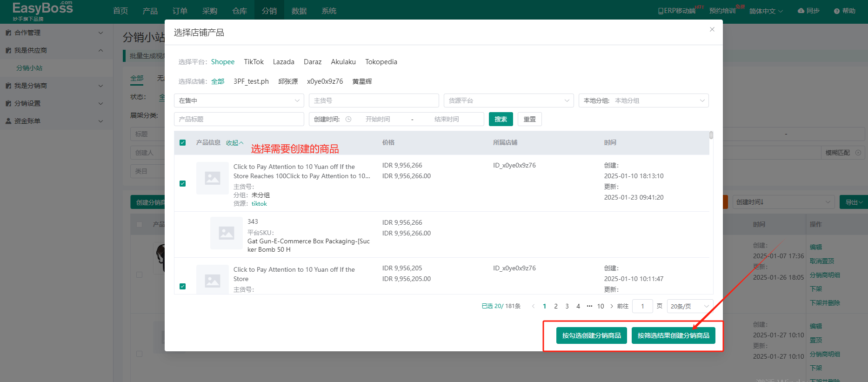Click the 分销设置 sidebar icon

(8, 103)
